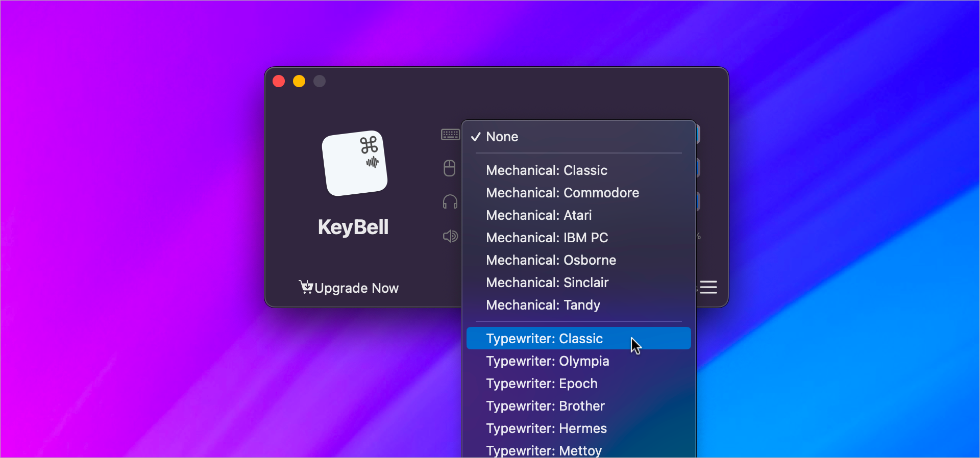Select None from the sound menu

click(579, 137)
